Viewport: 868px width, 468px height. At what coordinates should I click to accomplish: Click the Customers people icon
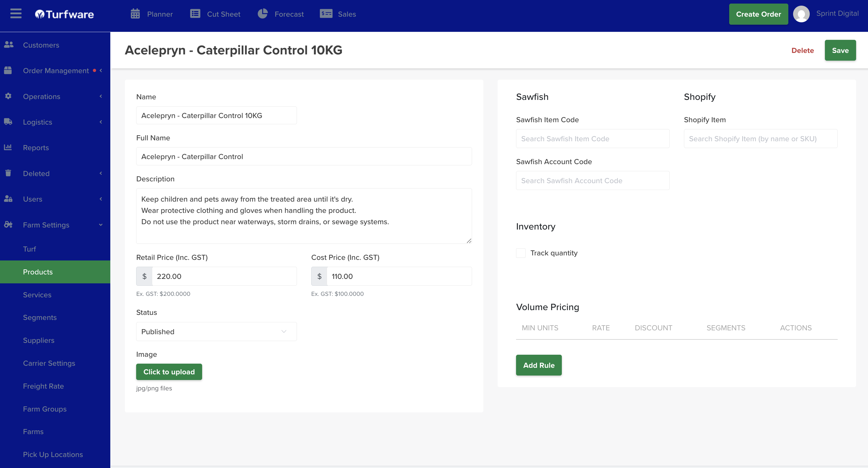(x=8, y=45)
